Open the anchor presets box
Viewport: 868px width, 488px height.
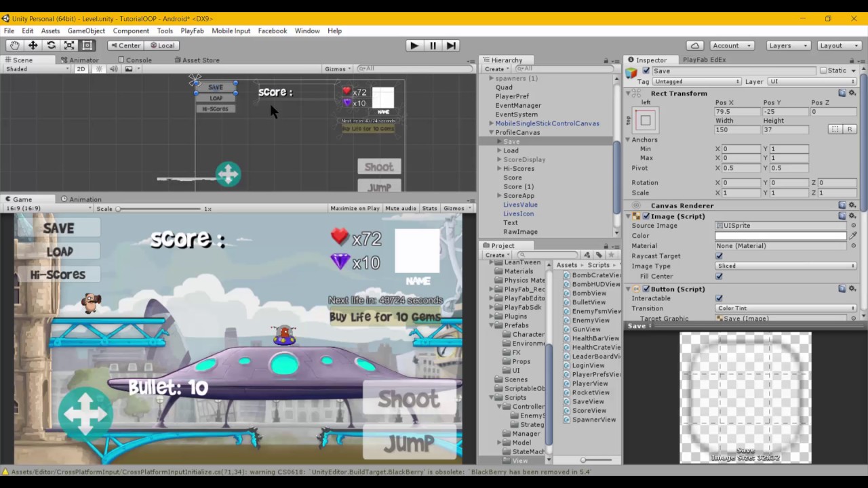click(x=645, y=121)
